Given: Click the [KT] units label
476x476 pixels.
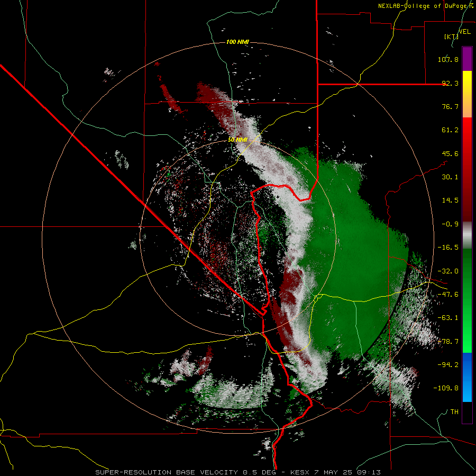Looking at the screenshot, I should tap(452, 36).
